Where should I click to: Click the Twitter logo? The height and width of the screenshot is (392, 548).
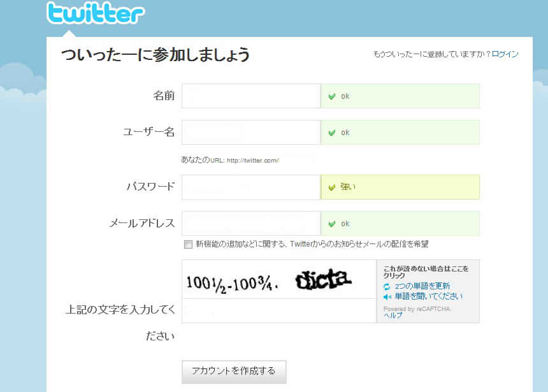(96, 13)
